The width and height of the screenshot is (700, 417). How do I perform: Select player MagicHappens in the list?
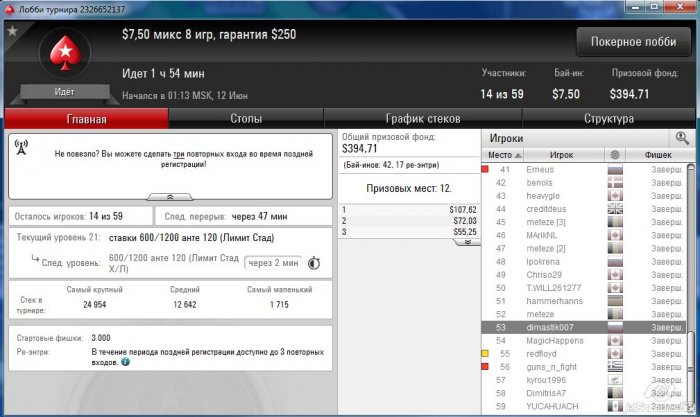pyautogui.click(x=583, y=341)
